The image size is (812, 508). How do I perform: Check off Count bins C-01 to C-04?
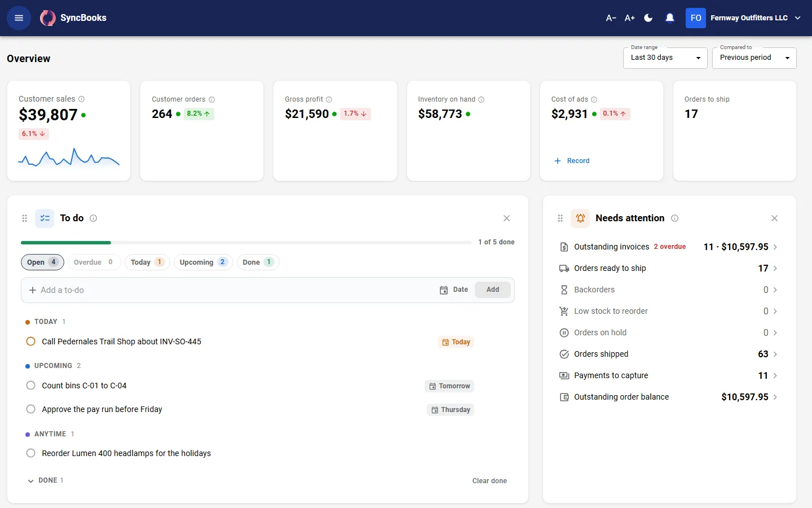(31, 386)
